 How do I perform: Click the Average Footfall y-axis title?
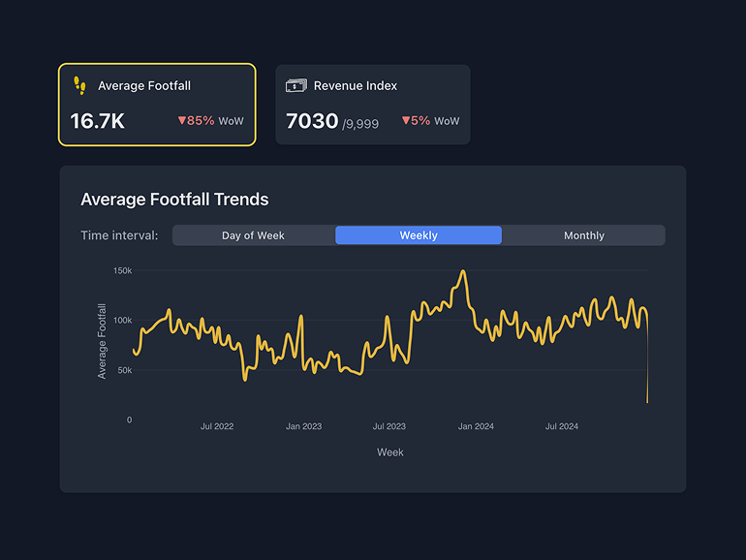pos(102,341)
